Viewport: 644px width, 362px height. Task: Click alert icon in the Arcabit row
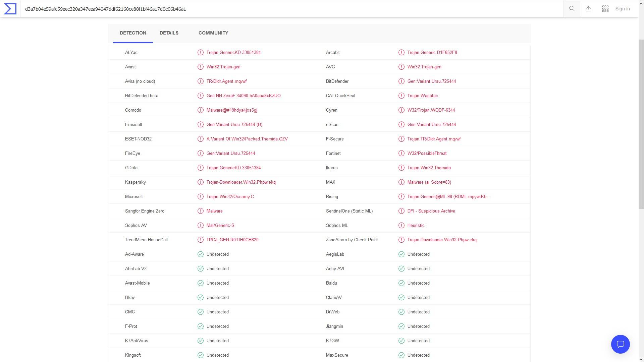(401, 53)
